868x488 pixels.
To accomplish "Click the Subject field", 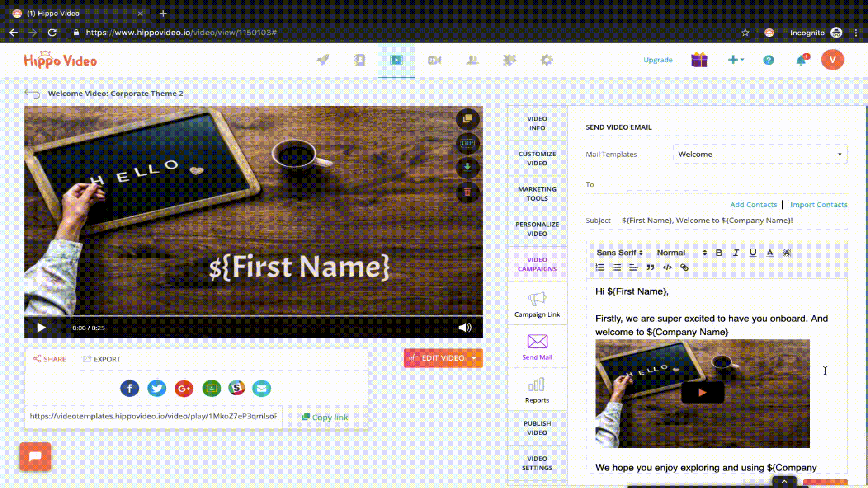I will point(734,221).
